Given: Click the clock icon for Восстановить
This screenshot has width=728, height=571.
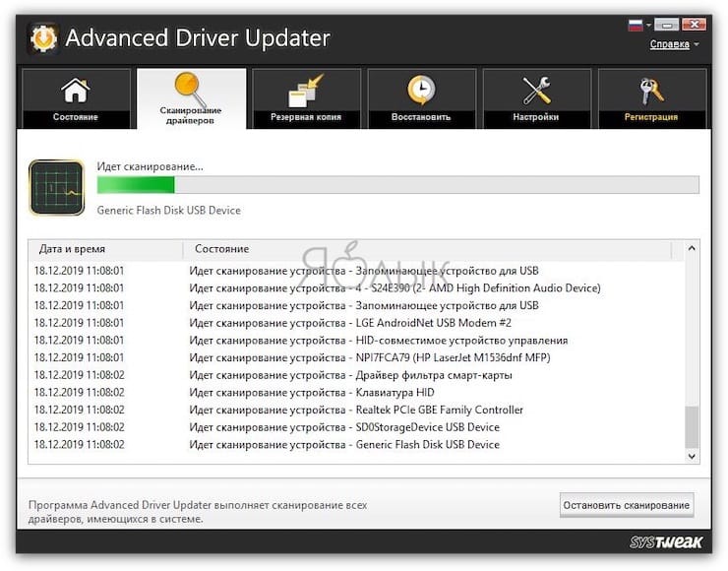Looking at the screenshot, I should coord(421,90).
